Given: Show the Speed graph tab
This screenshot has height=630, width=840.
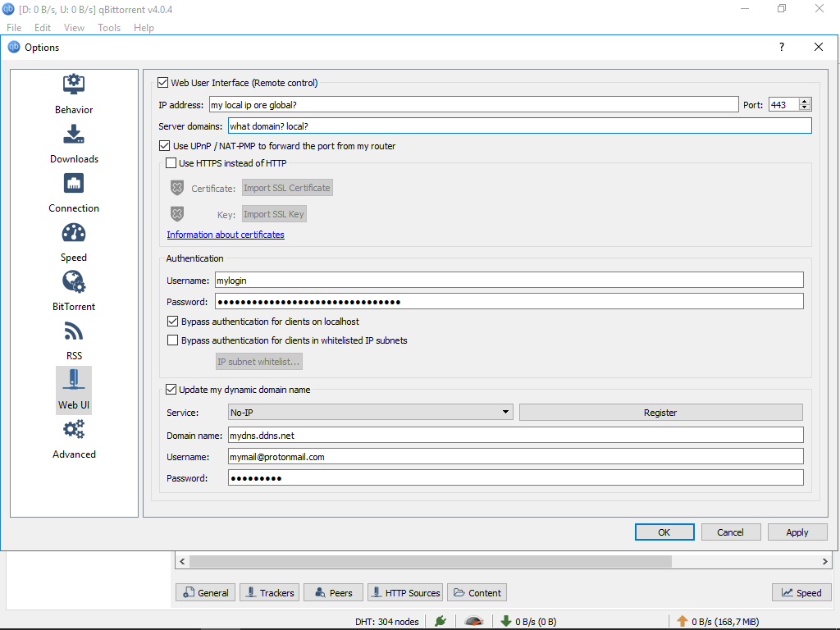Looking at the screenshot, I should point(801,592).
